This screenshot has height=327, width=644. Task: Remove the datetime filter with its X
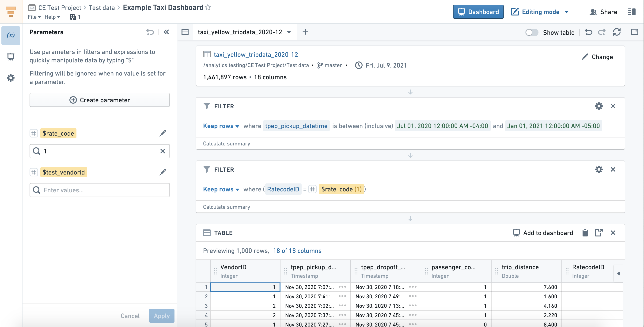[613, 106]
